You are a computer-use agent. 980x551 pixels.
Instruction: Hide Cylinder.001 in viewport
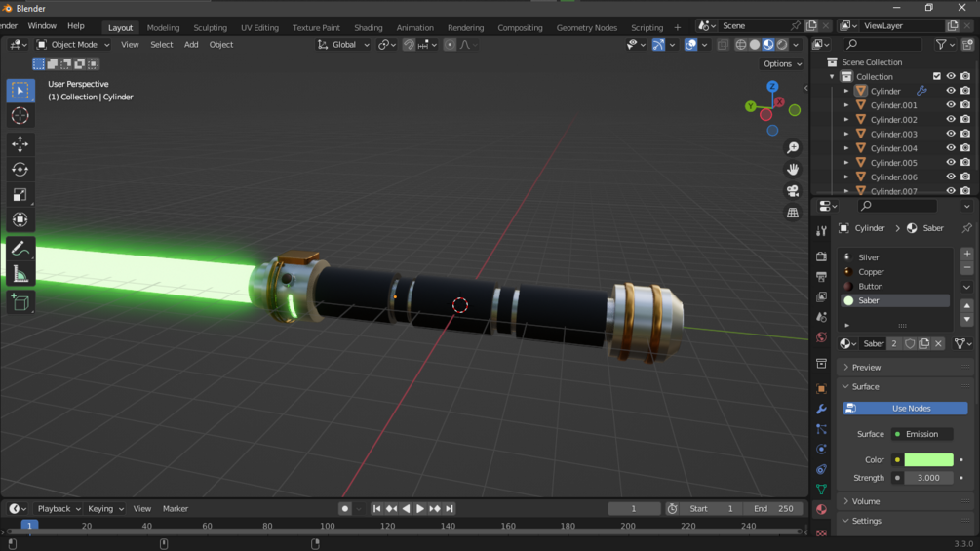point(951,105)
